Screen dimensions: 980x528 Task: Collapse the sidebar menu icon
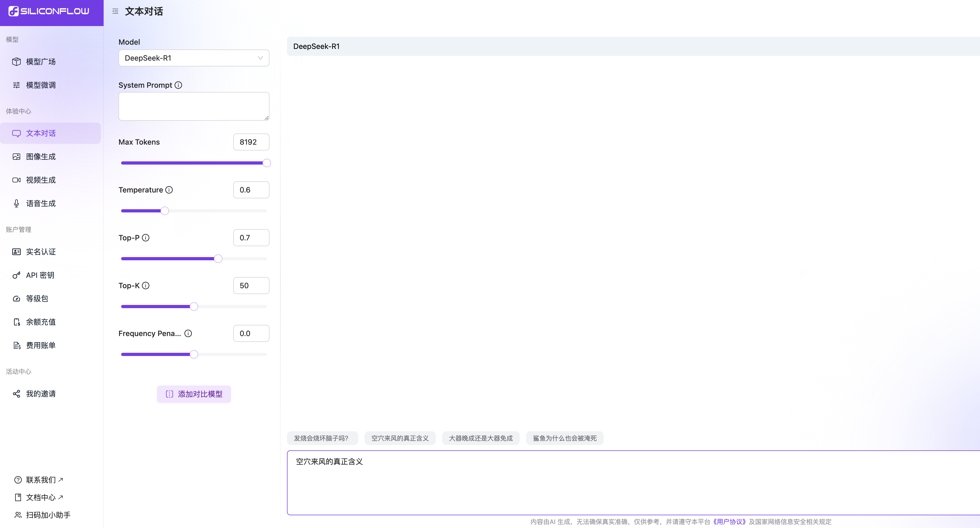coord(115,11)
